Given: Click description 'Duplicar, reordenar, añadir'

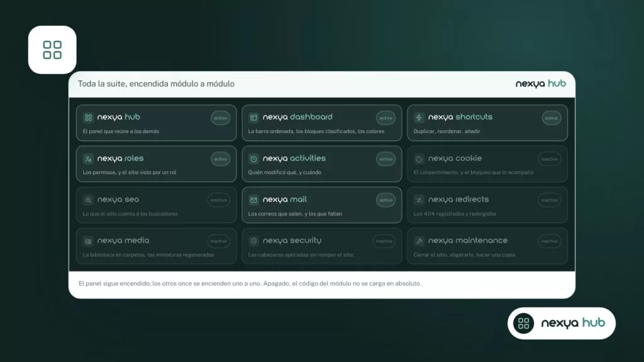Looking at the screenshot, I should [x=447, y=131].
